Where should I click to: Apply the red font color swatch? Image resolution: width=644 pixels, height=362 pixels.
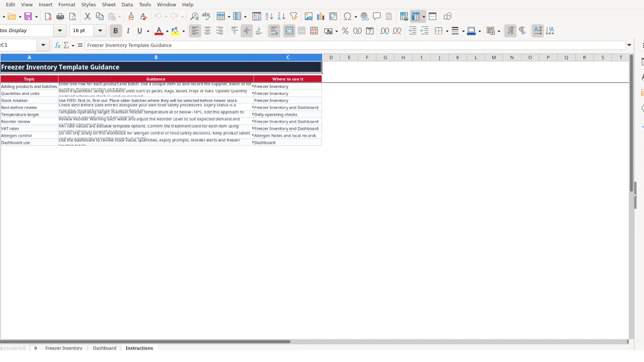(158, 31)
